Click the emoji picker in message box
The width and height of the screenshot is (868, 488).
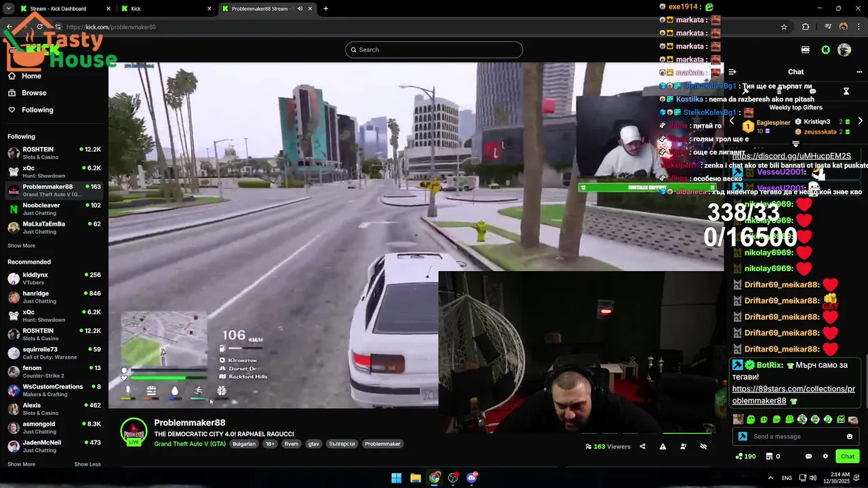tap(850, 436)
